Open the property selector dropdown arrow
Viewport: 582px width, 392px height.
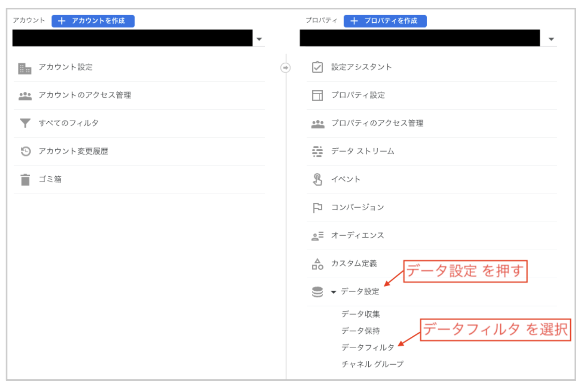point(551,39)
